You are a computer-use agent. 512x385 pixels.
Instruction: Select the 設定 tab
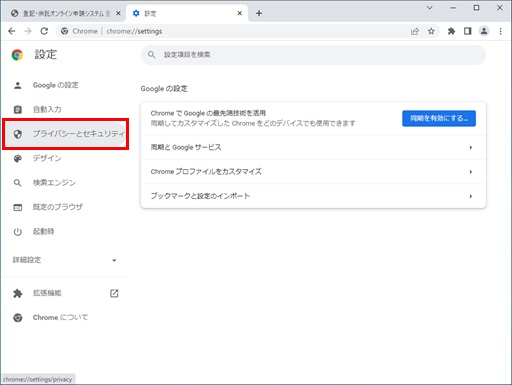pyautogui.click(x=187, y=14)
